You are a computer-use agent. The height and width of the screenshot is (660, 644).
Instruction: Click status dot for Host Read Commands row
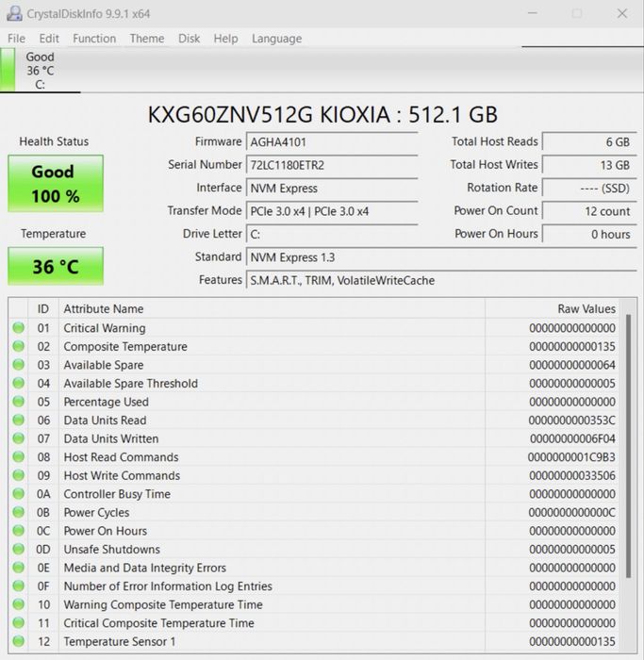coord(19,456)
